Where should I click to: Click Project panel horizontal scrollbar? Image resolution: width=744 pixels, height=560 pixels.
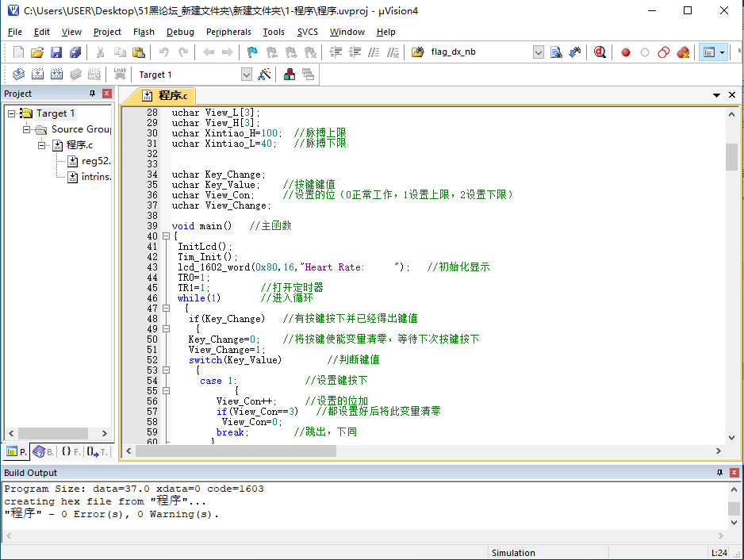[52, 433]
